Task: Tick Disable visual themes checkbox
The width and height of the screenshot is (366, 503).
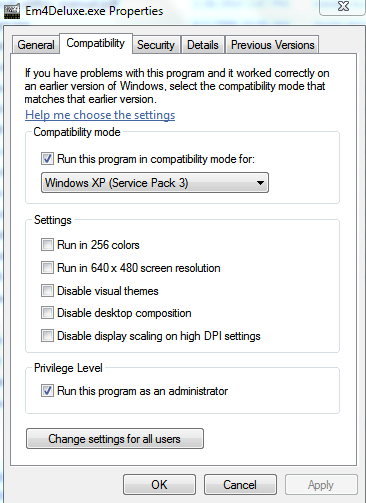Action: tap(47, 291)
